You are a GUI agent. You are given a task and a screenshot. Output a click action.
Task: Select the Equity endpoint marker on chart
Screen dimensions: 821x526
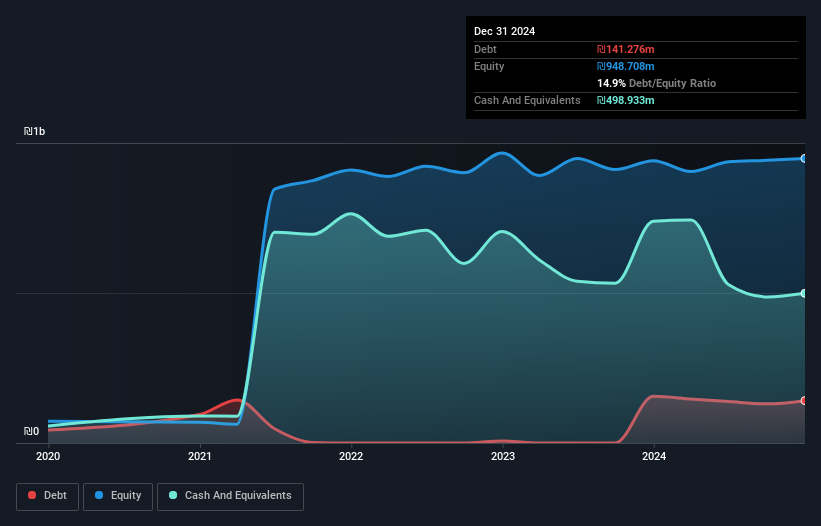coord(804,159)
